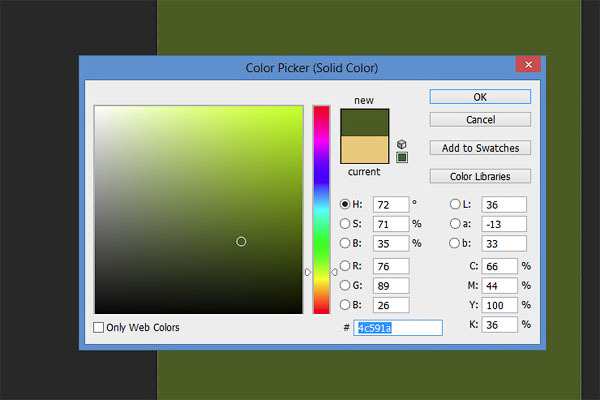The width and height of the screenshot is (600, 400).
Task: Click the L value field showing 36
Action: click(x=504, y=205)
